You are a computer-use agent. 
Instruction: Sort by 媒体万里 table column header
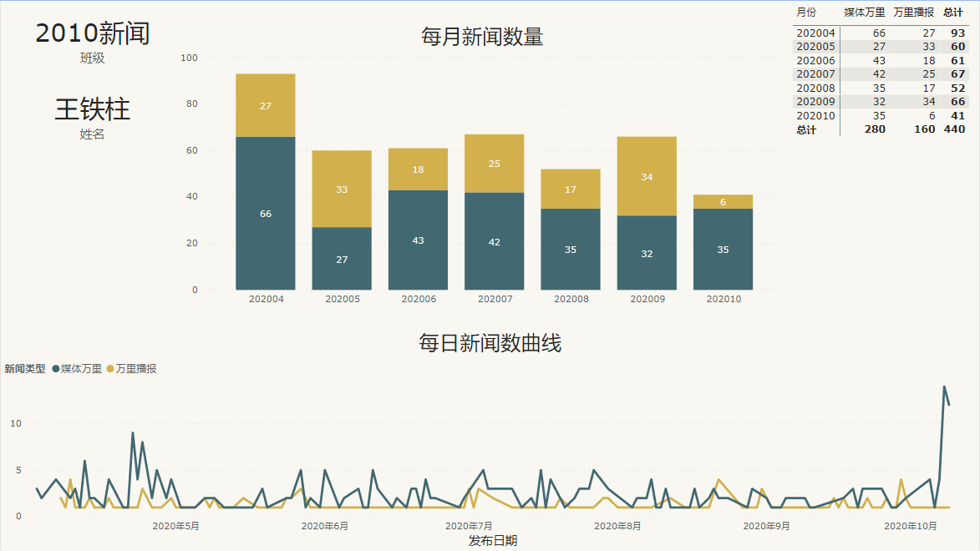[x=864, y=13]
